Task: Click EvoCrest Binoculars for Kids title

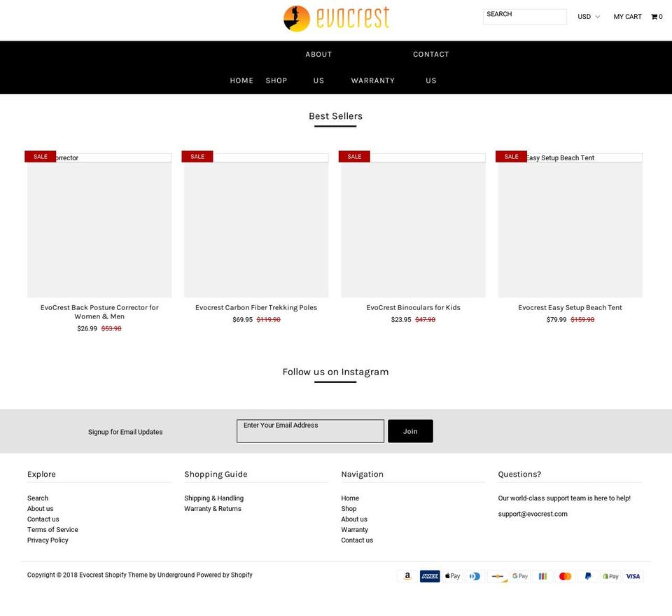Action: (x=413, y=307)
